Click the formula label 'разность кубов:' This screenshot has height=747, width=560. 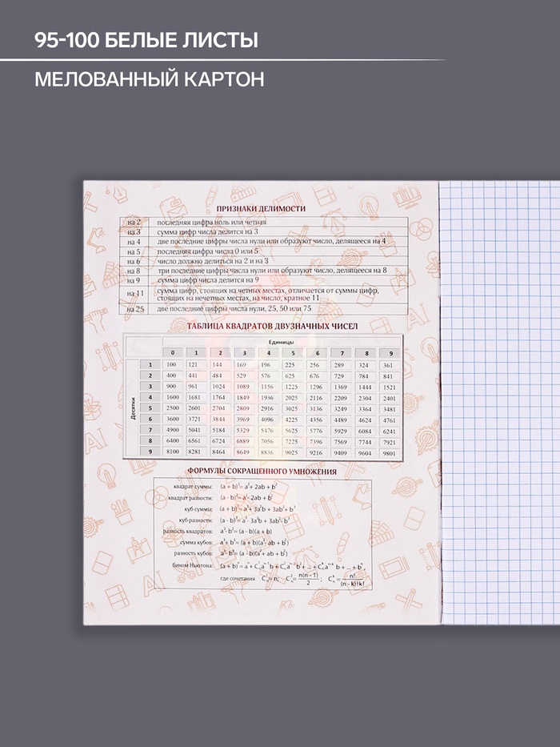coord(194,553)
